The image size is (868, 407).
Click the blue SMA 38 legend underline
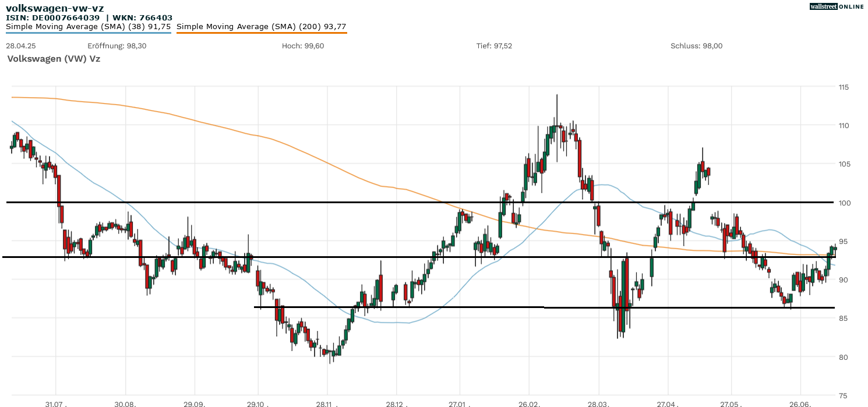pos(89,33)
